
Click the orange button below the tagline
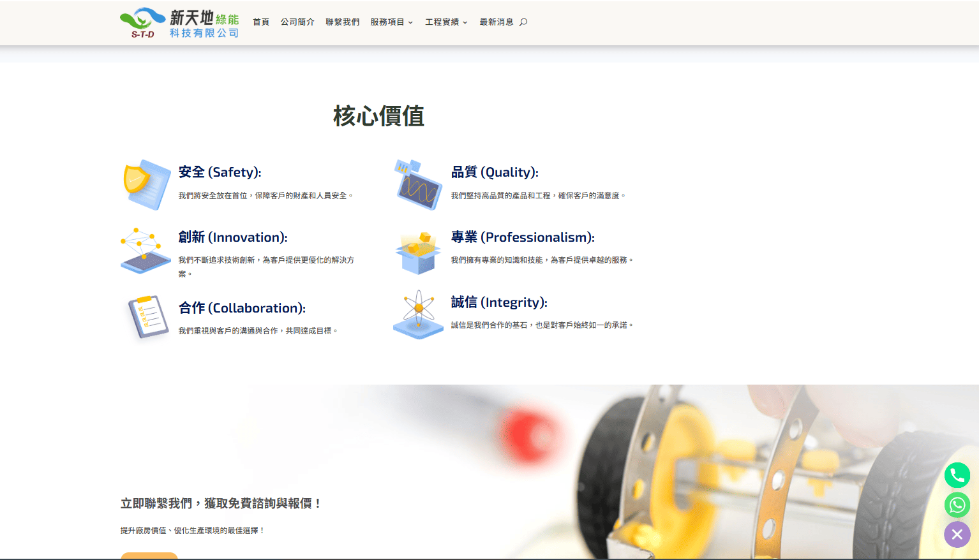(x=149, y=556)
